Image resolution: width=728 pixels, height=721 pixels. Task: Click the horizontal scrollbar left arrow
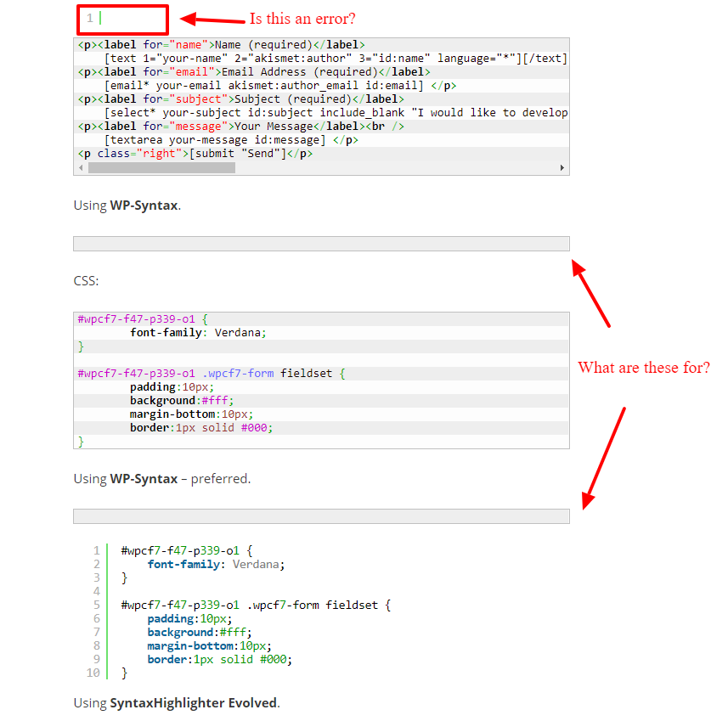pos(81,168)
